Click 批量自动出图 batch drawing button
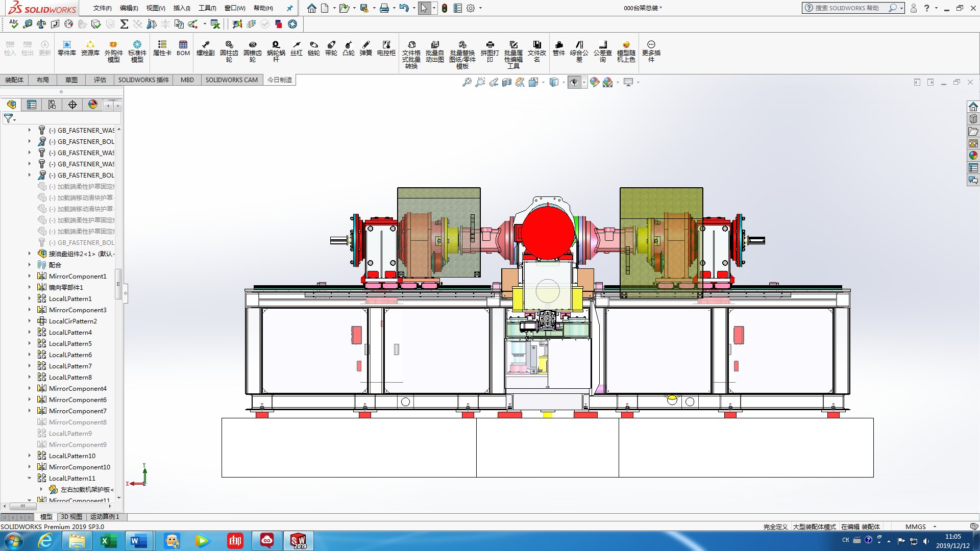Image resolution: width=980 pixels, height=551 pixels. pyautogui.click(x=435, y=52)
